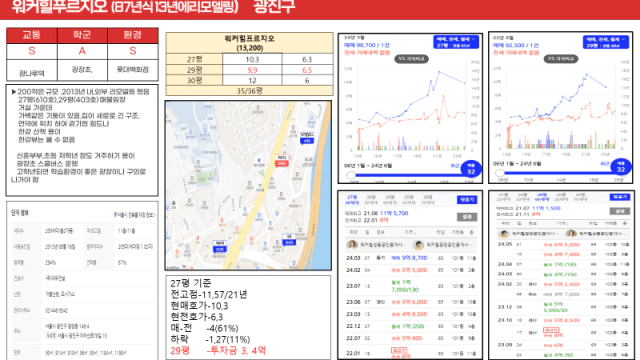Select the 36평 tab in the 11억 1,500 panel
This screenshot has height=360, width=640.
[580, 197]
